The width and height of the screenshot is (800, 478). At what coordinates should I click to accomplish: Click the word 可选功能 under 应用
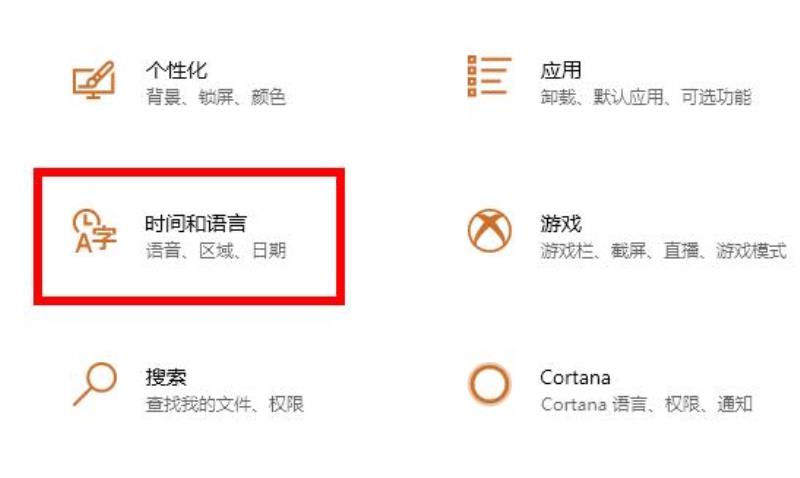[x=717, y=97]
